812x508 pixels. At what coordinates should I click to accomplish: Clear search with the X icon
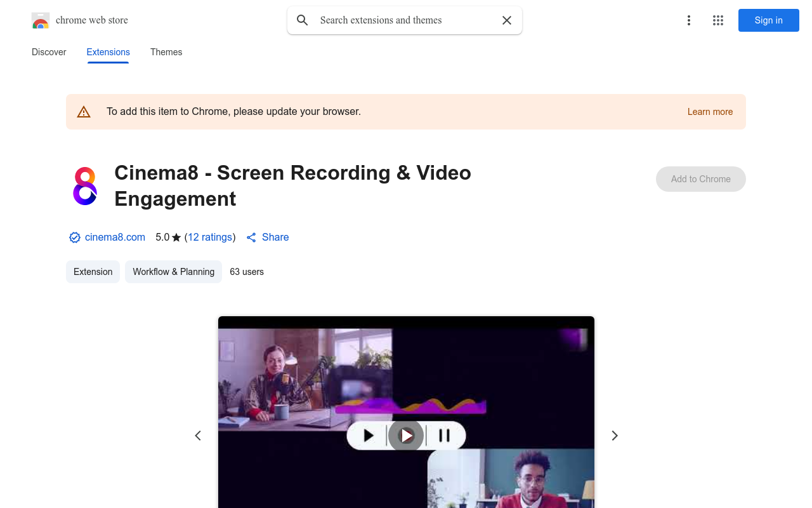click(x=507, y=20)
